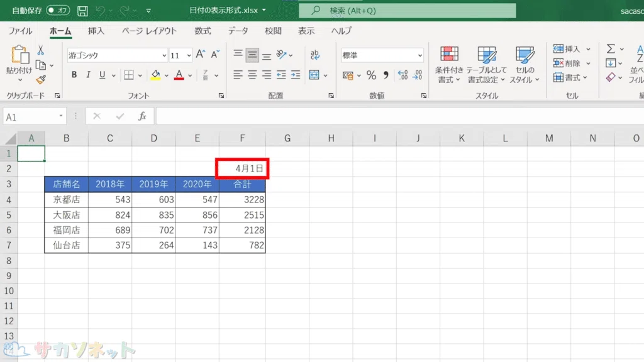Open Cell Styles (セルのスタイル)
The image size is (644, 362).
tap(525, 65)
